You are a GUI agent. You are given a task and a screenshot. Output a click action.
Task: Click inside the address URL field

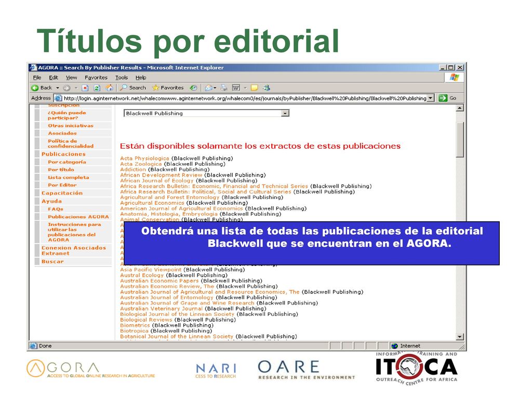(x=245, y=98)
